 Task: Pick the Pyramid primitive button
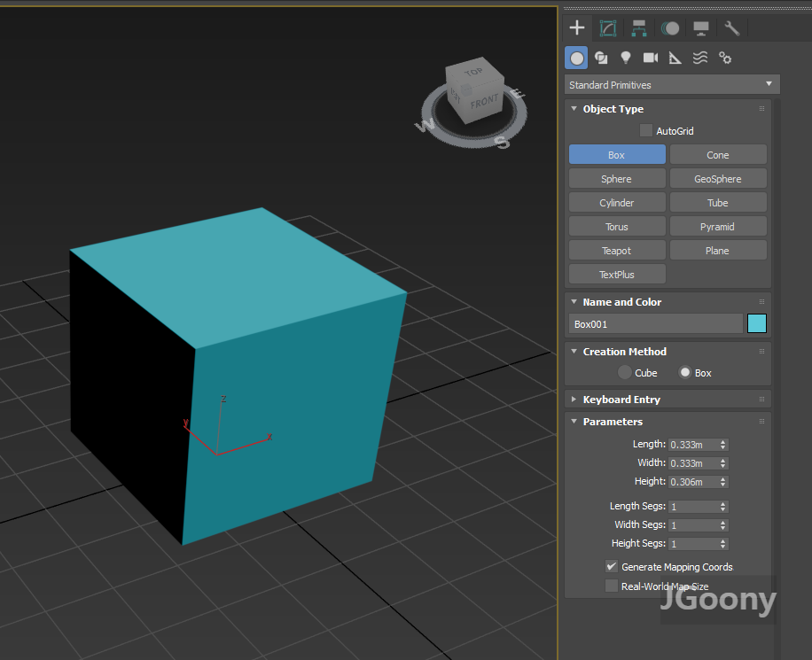tap(718, 226)
